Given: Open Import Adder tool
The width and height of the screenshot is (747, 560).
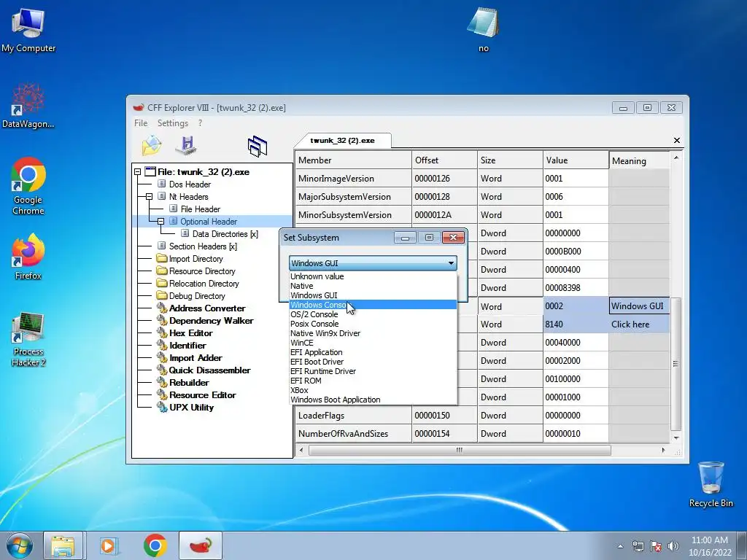Looking at the screenshot, I should pyautogui.click(x=196, y=357).
